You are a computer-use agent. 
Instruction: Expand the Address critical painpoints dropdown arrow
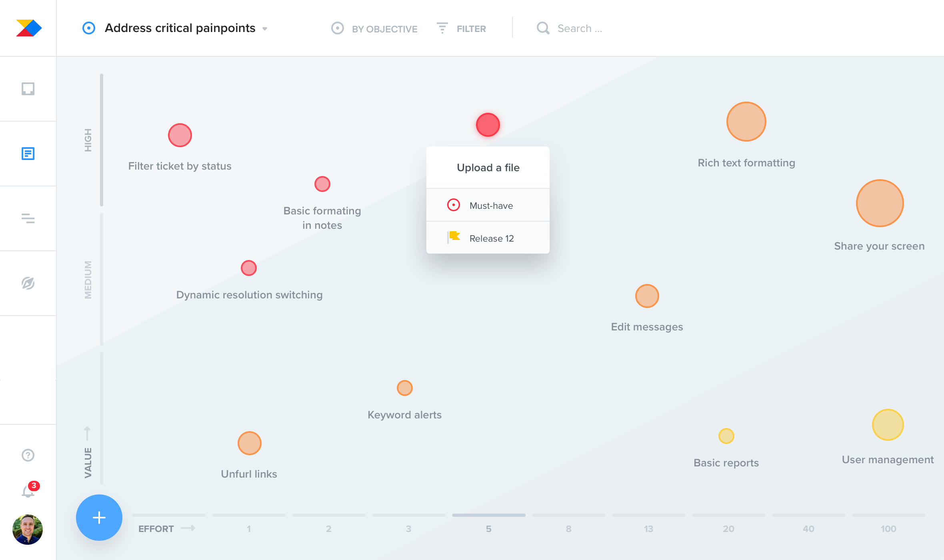tap(265, 29)
